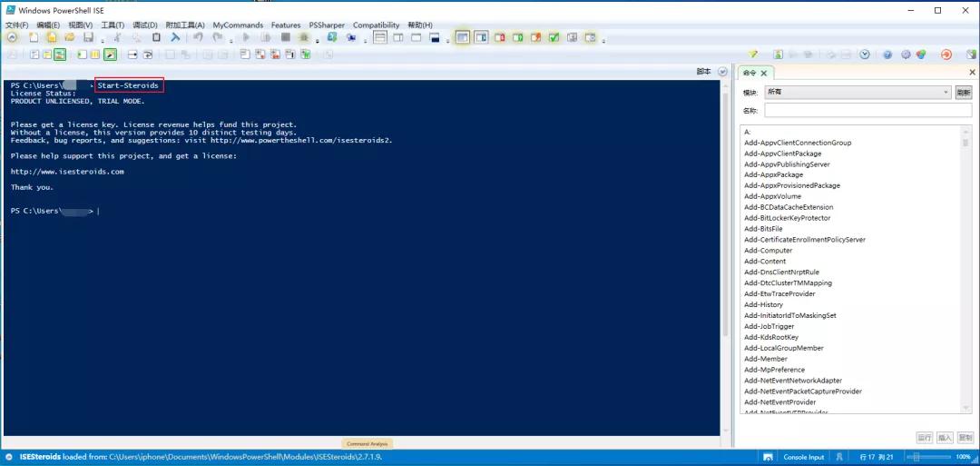Expand the script pane chevron button
The width and height of the screenshot is (980, 466).
(x=722, y=72)
